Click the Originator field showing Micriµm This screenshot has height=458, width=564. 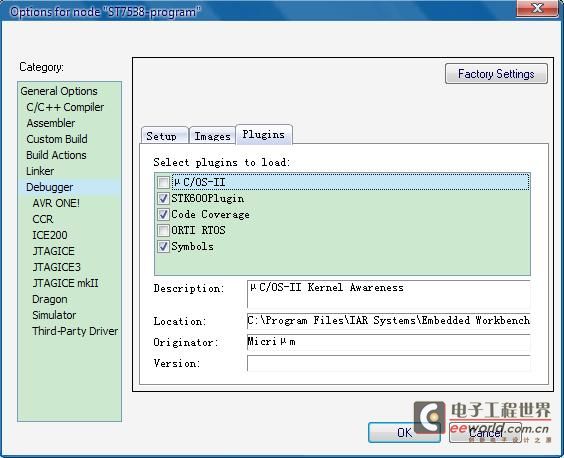pyautogui.click(x=388, y=342)
